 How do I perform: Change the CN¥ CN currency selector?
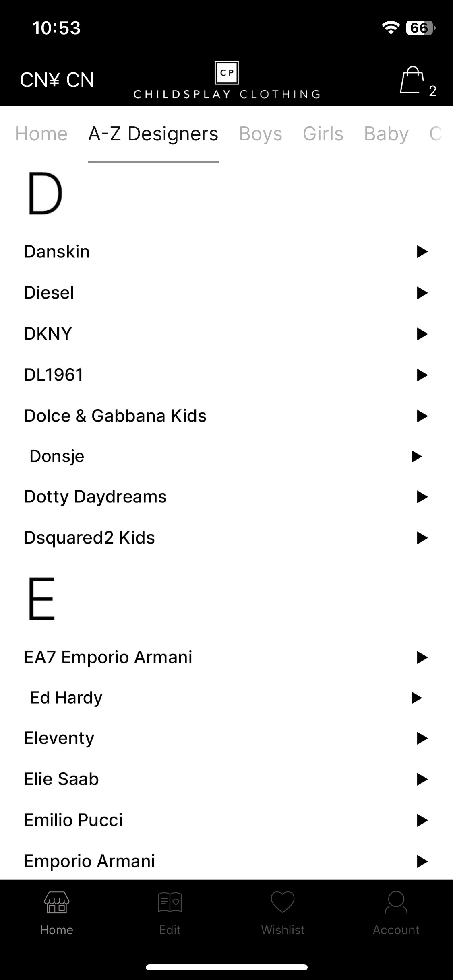point(57,80)
